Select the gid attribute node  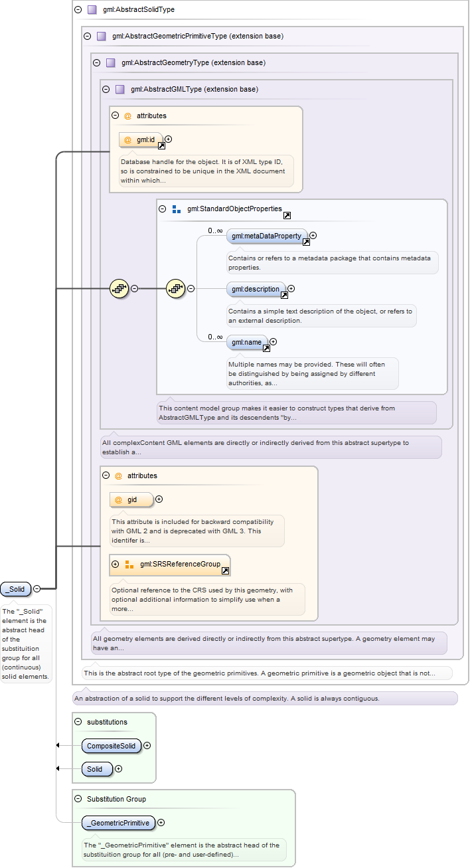[131, 499]
